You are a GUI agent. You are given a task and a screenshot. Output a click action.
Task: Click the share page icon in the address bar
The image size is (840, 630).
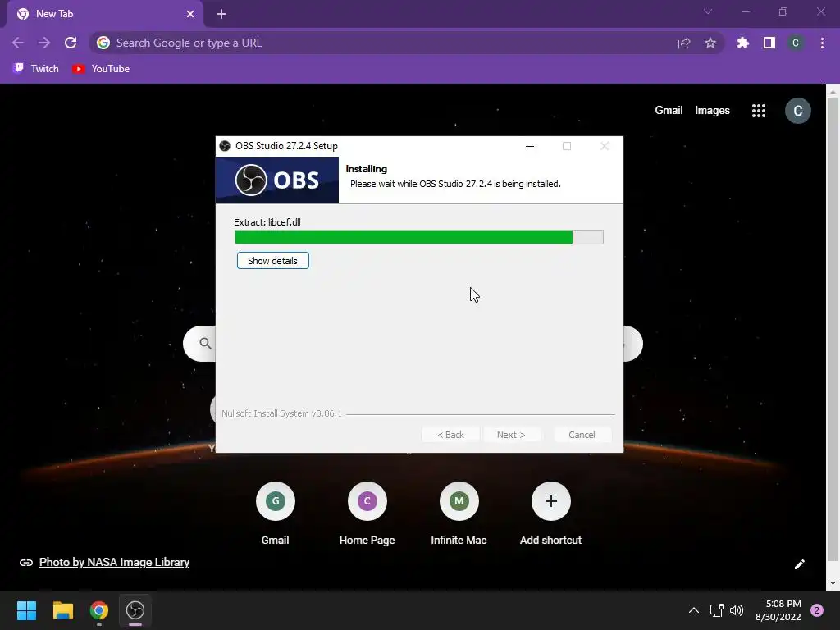click(x=684, y=43)
